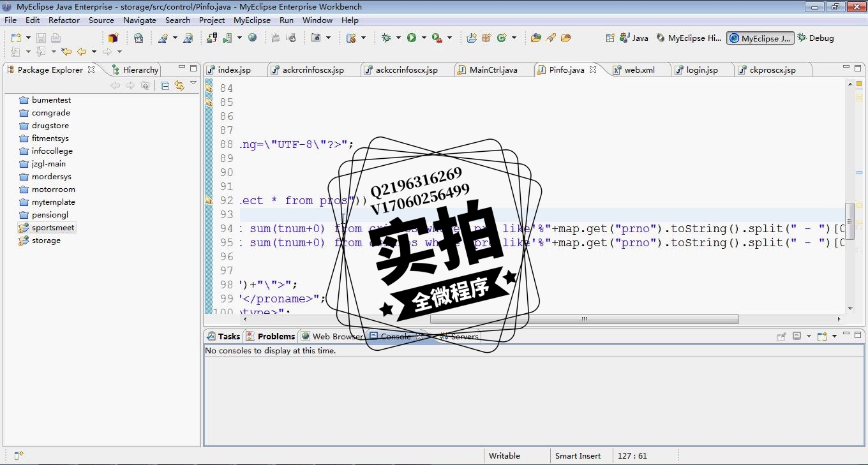Click the Open Type folder icon
This screenshot has height=465, width=868.
pyautogui.click(x=536, y=38)
